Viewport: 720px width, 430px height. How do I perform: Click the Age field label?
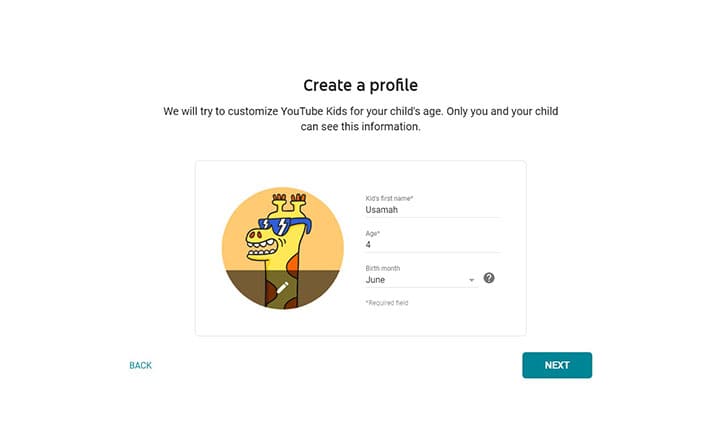click(x=372, y=233)
